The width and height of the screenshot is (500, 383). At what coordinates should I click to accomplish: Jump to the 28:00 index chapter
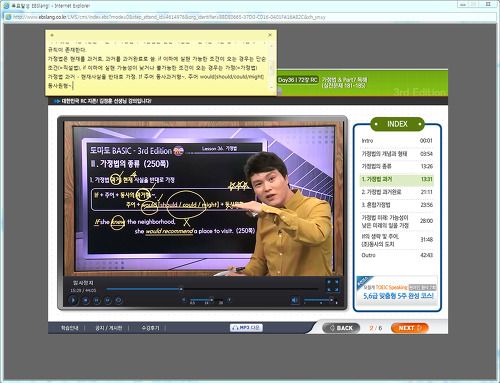click(x=397, y=221)
